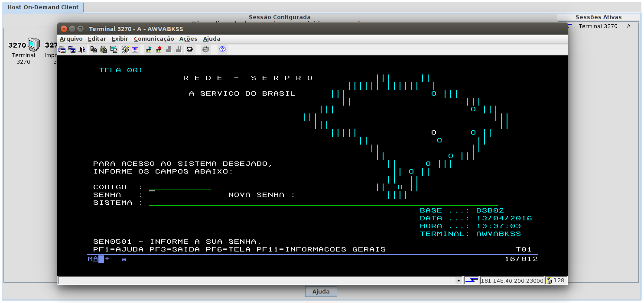Viewport: 644px width, 303px height.
Task: Click the Play Macro green arrow icon
Action: click(149, 49)
